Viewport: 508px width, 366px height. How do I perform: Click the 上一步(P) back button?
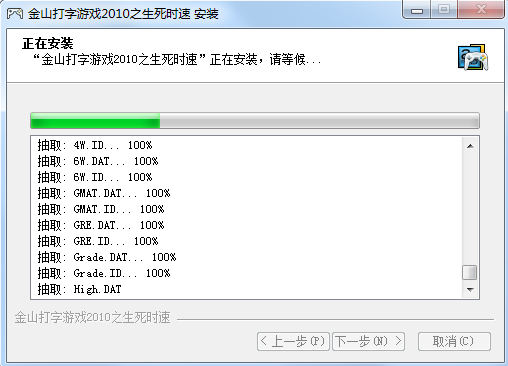(293, 341)
